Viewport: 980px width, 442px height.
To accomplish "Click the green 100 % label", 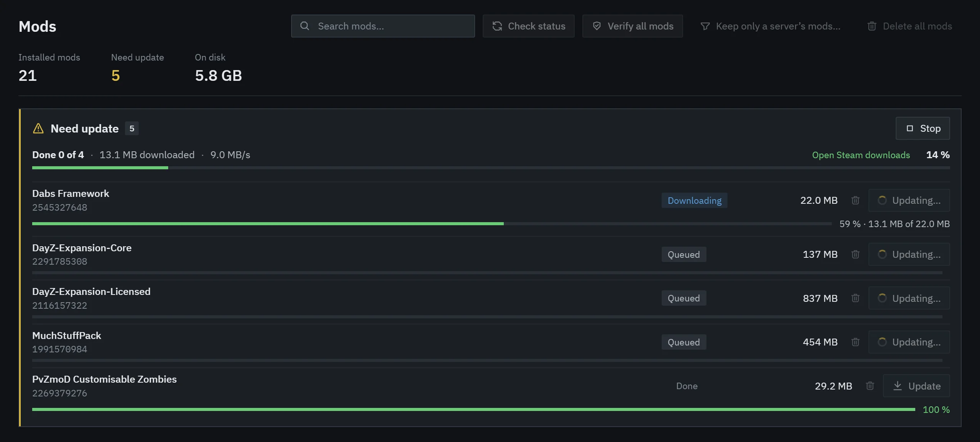I will tap(936, 409).
